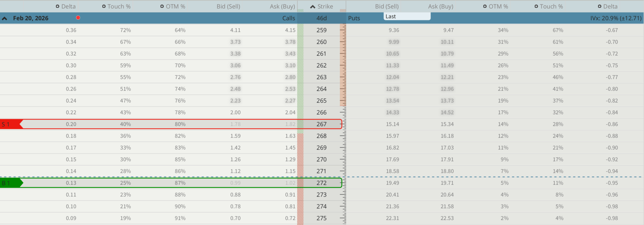Click put ask 16.18 at strike 268
The height and width of the screenshot is (225, 644).
click(447, 136)
